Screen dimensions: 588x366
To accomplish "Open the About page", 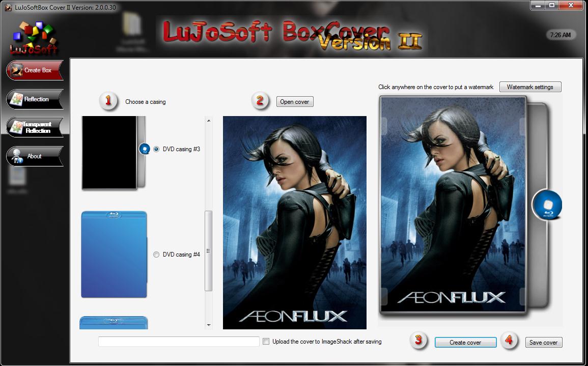I will click(35, 156).
